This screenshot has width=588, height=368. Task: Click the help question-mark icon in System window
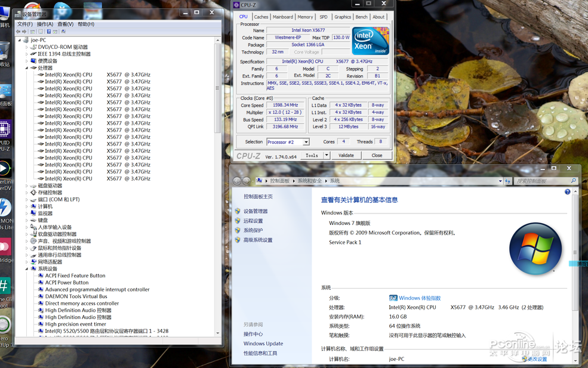point(567,191)
